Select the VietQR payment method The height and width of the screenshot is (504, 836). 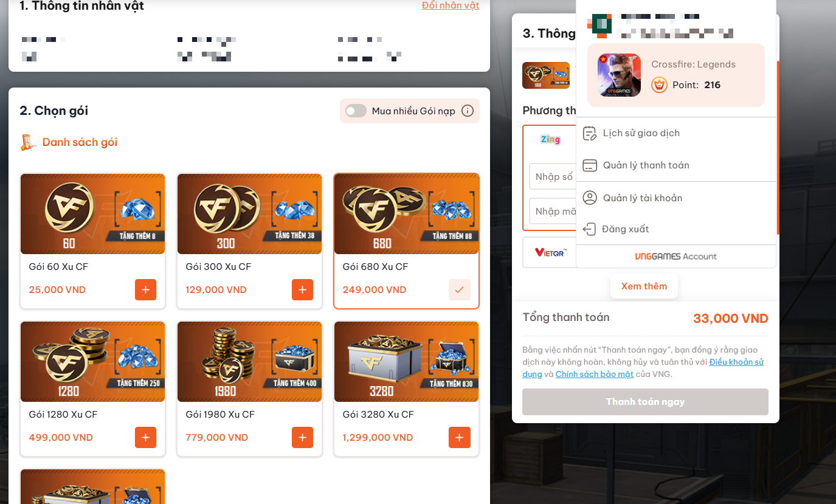550,252
